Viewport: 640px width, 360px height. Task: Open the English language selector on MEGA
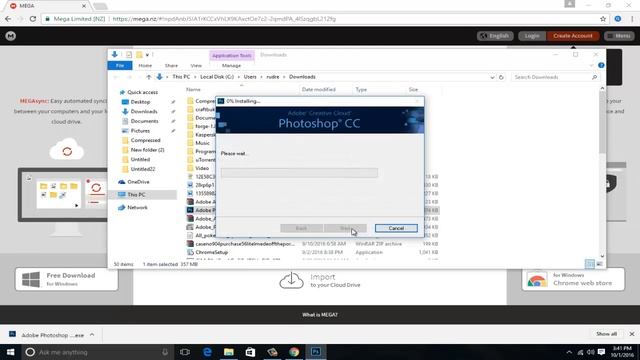[x=495, y=36]
